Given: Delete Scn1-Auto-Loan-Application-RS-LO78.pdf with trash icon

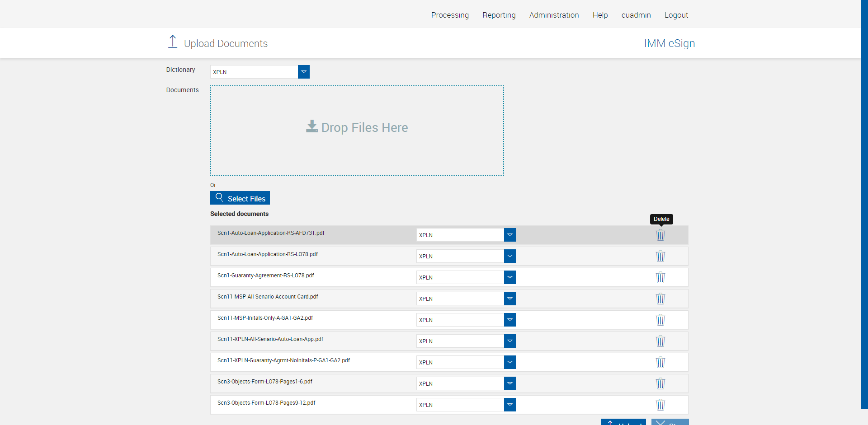Looking at the screenshot, I should click(660, 256).
